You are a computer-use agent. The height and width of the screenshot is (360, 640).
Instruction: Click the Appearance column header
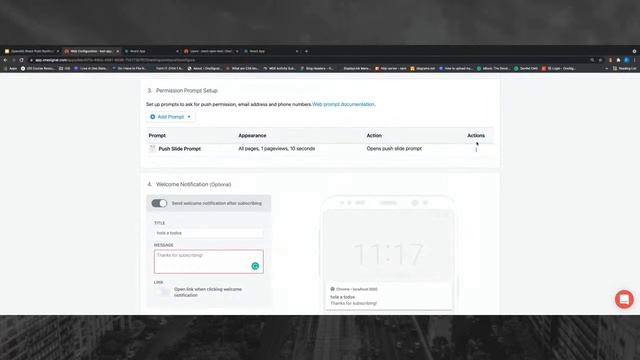click(252, 136)
